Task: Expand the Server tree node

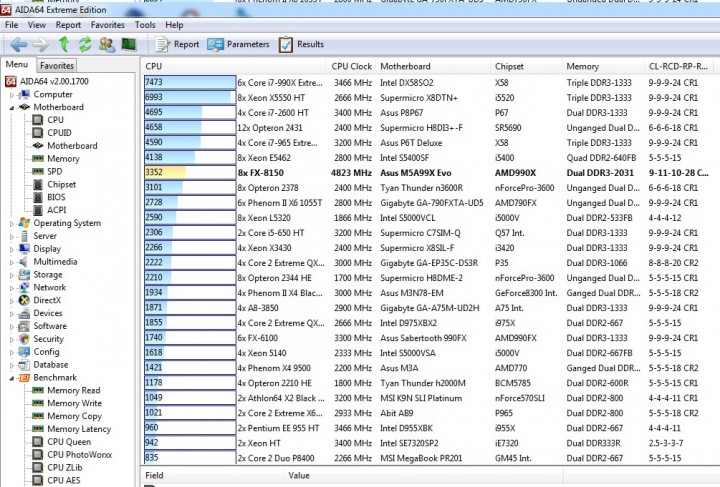Action: coord(12,236)
